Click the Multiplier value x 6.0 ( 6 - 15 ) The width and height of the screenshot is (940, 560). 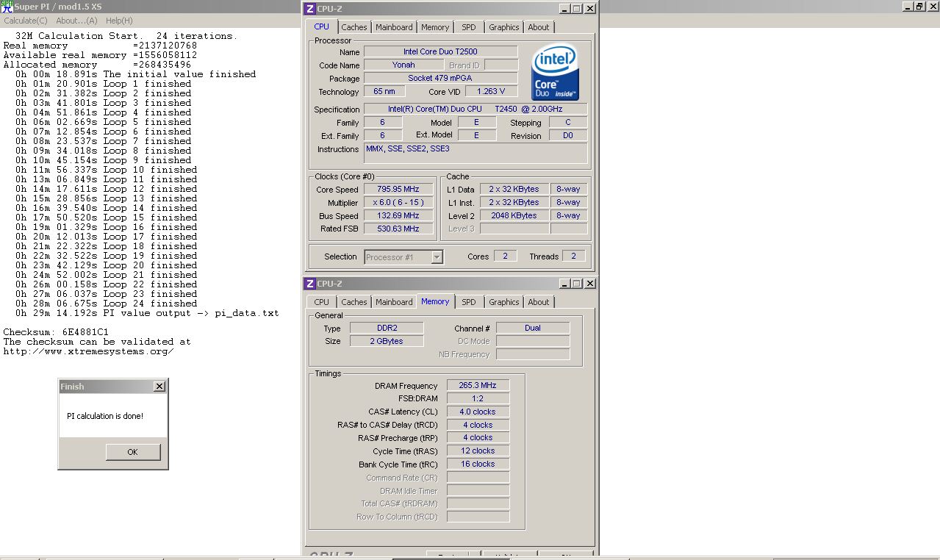click(398, 203)
